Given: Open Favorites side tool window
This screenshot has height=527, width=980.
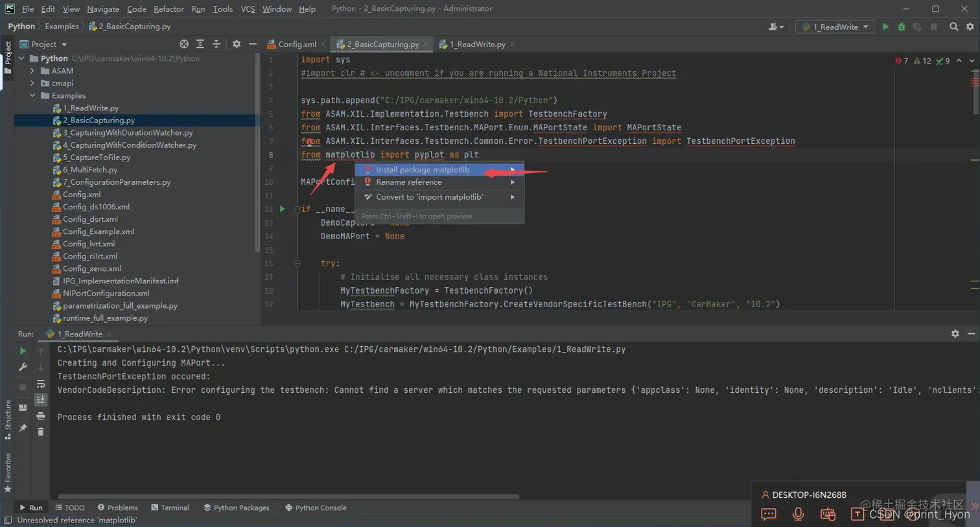Looking at the screenshot, I should (8, 472).
